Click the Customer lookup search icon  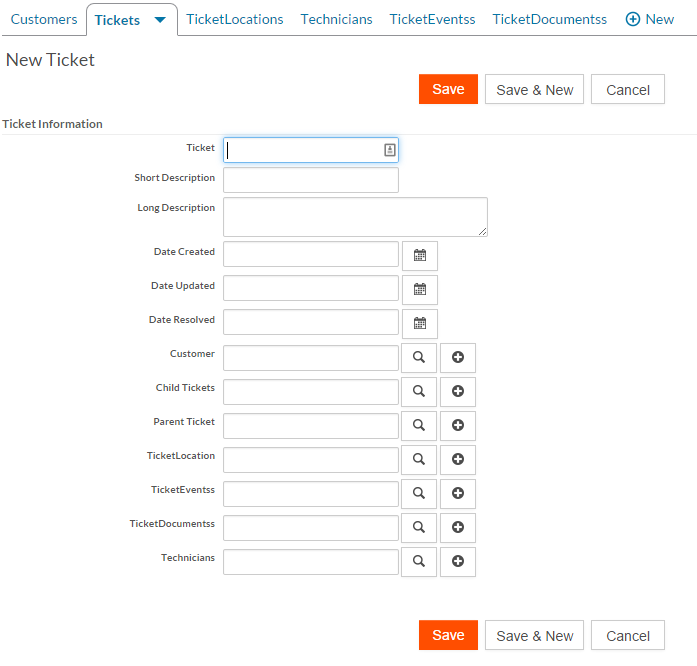419,357
